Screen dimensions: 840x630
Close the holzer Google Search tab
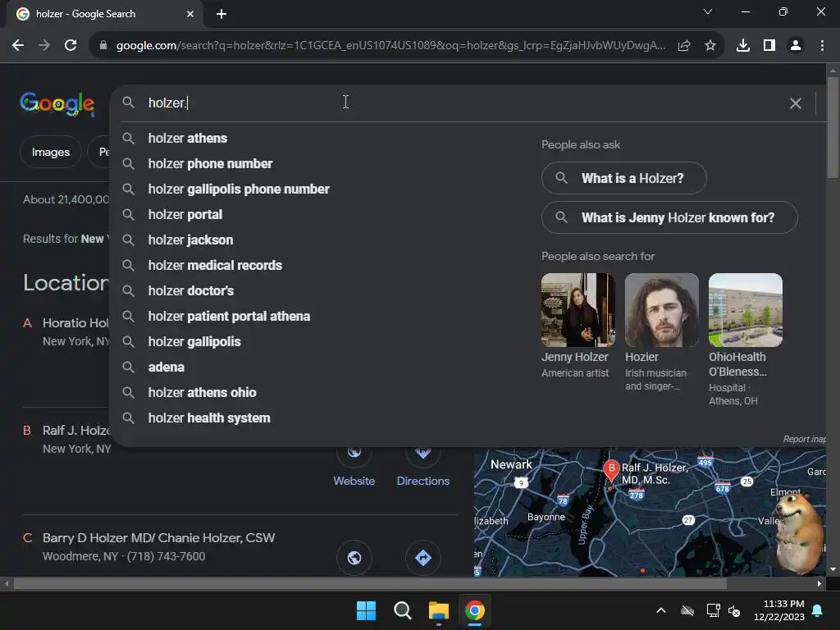pos(190,14)
